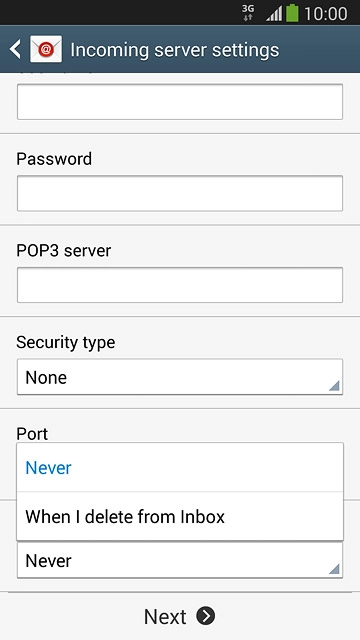This screenshot has width=360, height=640.
Task: Tap the Port label
Action: click(32, 434)
